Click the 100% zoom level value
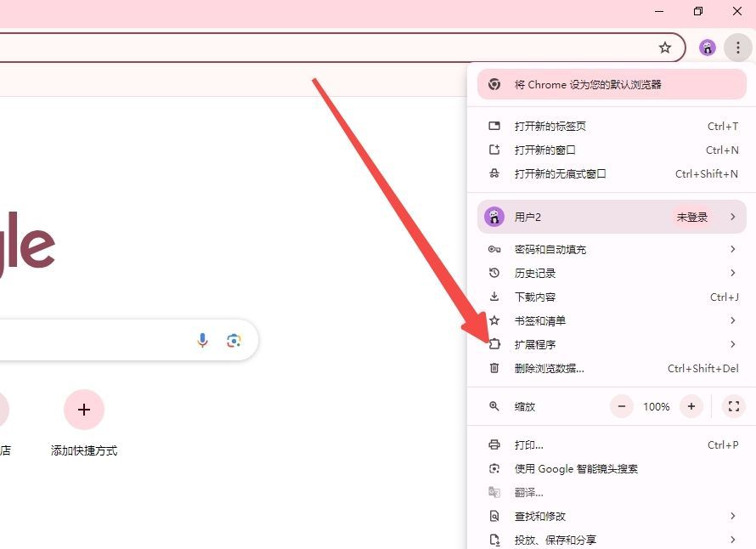The width and height of the screenshot is (756, 549). (x=657, y=407)
